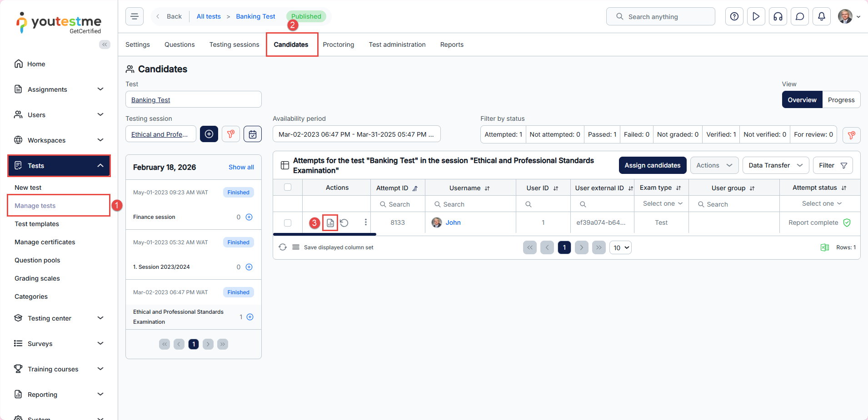Open the help question mark icon

pos(734,17)
